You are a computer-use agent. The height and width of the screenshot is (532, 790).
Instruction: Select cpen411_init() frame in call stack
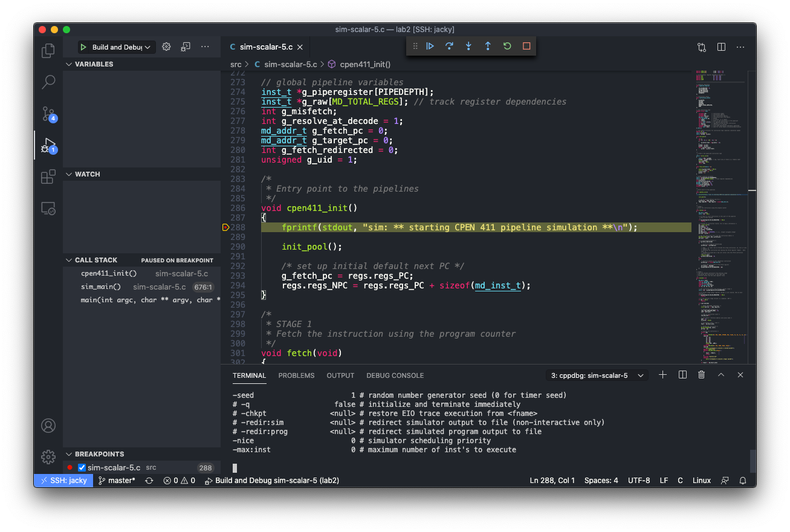141,273
